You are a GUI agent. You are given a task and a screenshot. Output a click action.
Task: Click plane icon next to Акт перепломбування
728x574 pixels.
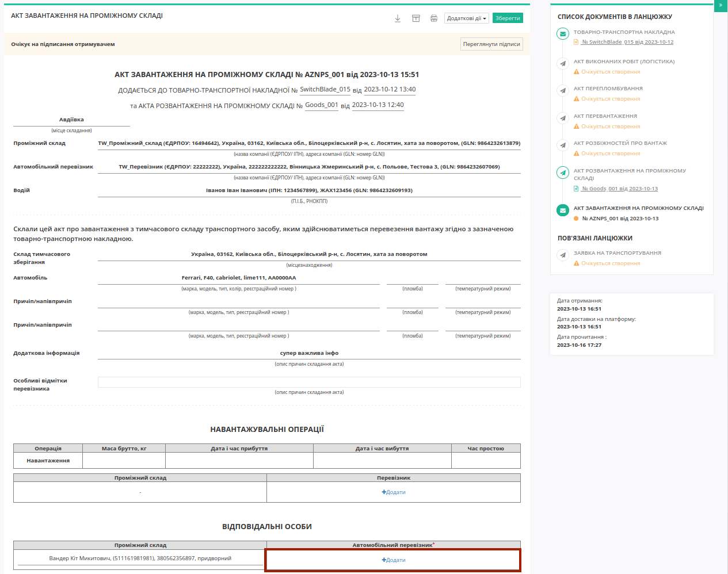click(x=563, y=91)
